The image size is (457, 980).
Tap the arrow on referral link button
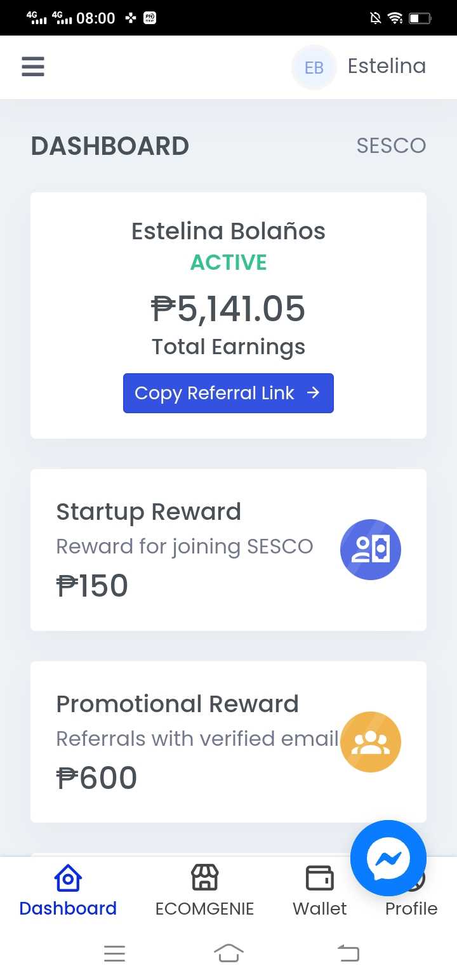pos(313,393)
